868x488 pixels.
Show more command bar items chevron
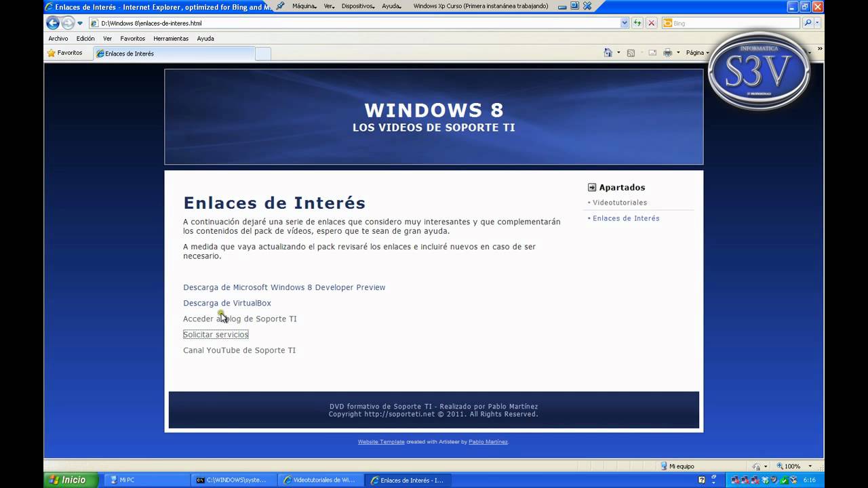(x=820, y=49)
